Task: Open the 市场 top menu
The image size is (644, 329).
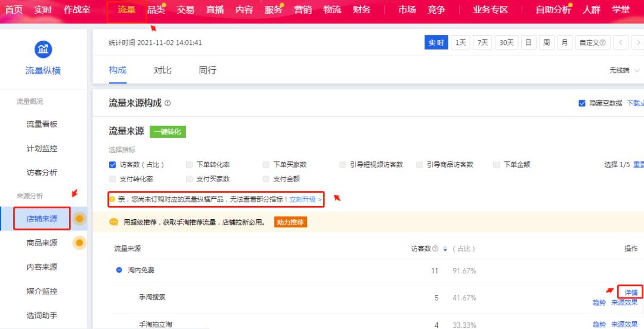Action: (x=407, y=10)
